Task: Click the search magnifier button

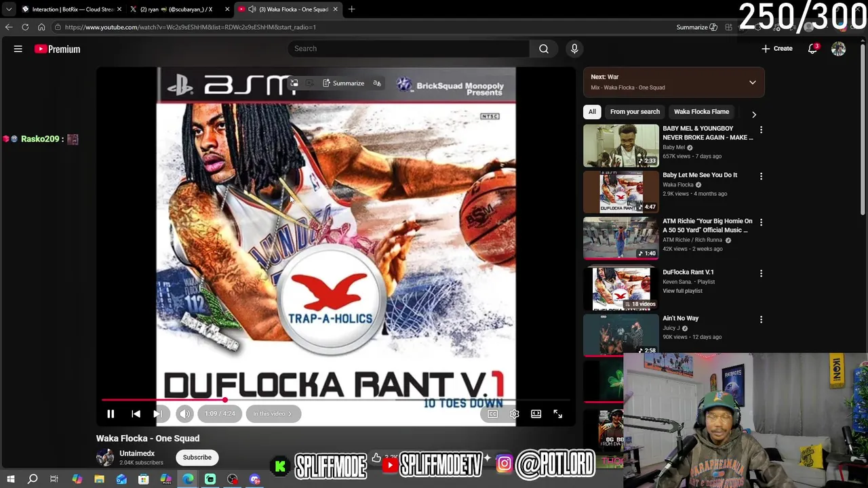Action: 544,49
